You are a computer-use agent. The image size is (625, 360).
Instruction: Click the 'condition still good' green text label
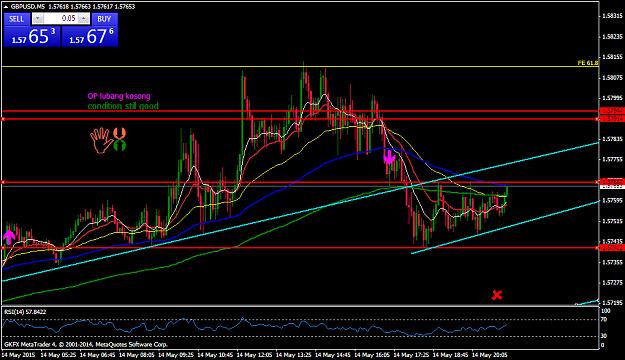tap(123, 106)
